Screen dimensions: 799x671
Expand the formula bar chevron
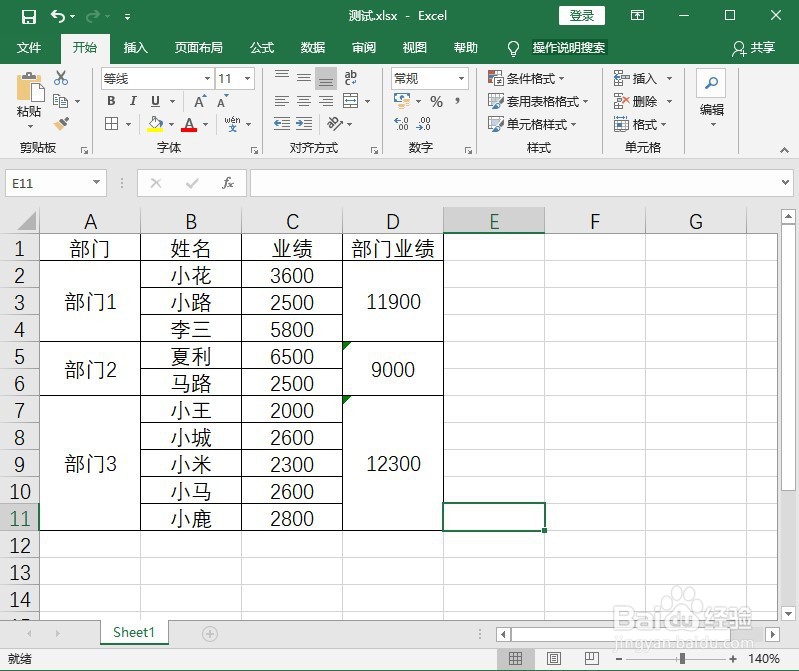tap(785, 182)
